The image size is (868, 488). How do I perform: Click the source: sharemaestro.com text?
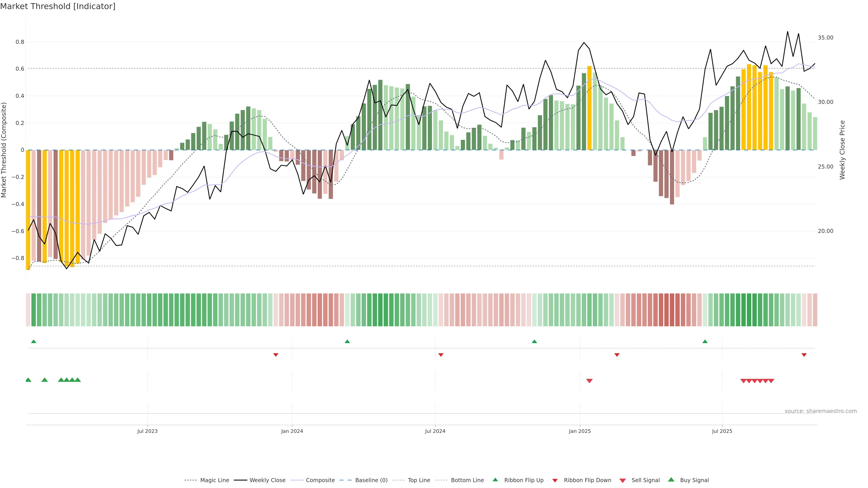click(x=821, y=411)
